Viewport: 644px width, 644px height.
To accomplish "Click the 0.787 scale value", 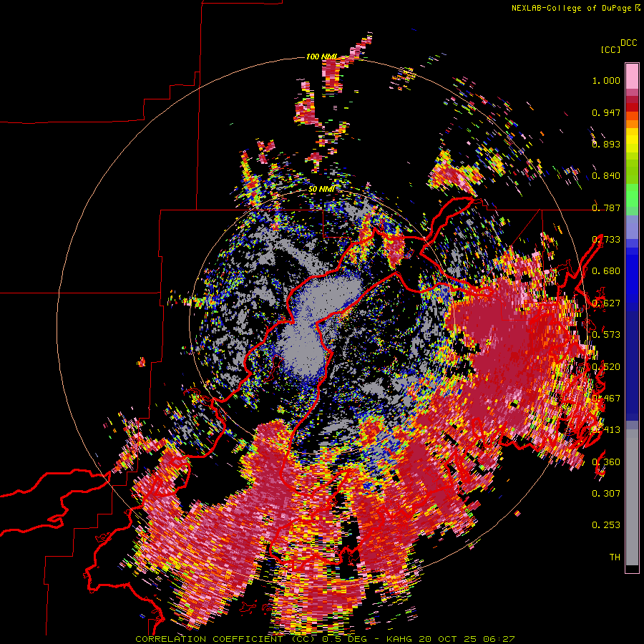I will [x=606, y=208].
